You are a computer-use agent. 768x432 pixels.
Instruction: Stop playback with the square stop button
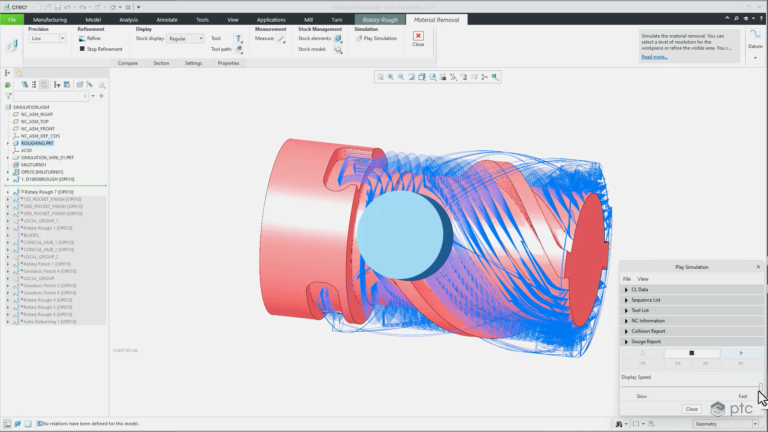tap(692, 353)
